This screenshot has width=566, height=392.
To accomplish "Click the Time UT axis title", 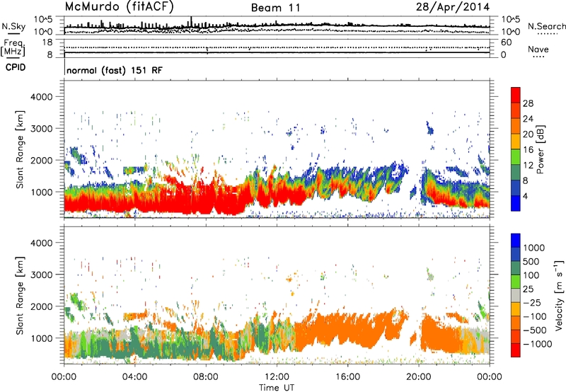I will point(277,388).
